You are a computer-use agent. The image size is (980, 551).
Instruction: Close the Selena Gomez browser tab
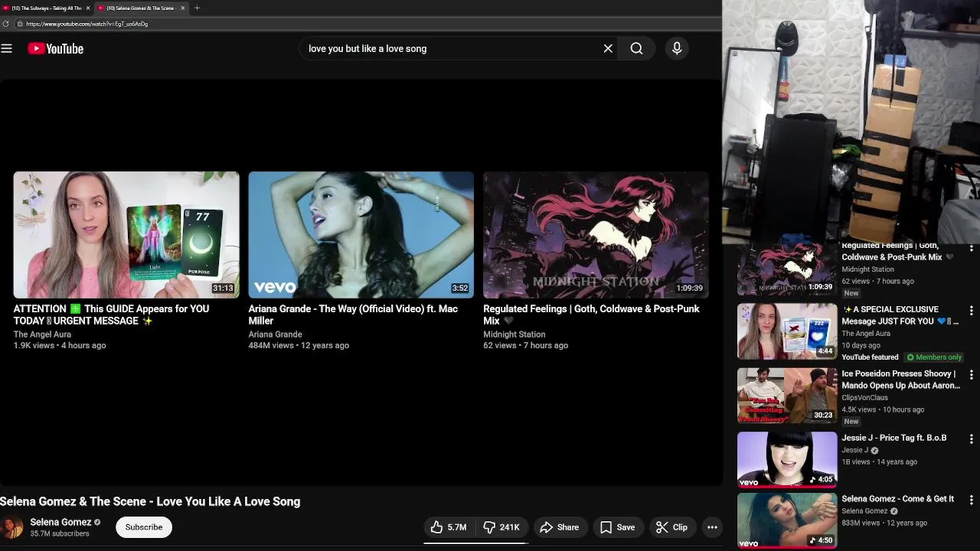[x=182, y=8]
